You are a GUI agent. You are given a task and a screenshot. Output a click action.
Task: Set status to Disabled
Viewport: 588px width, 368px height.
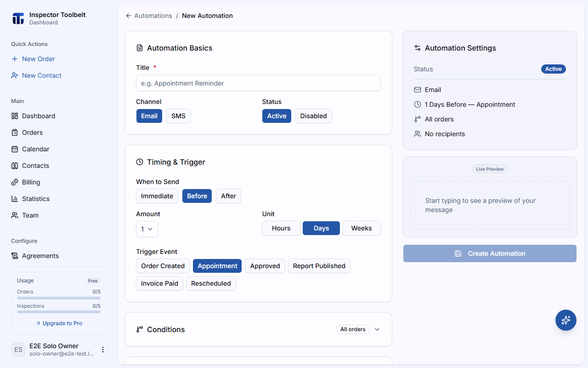313,116
